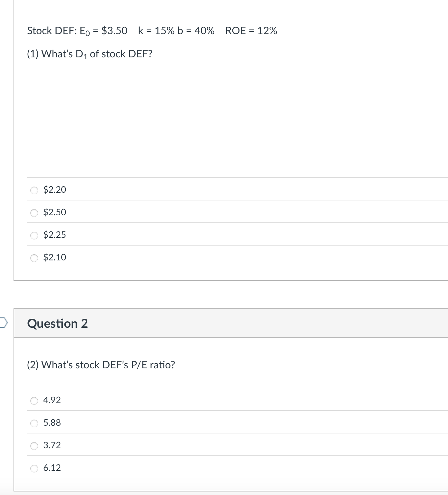Select 5.88 as stock DEF's P/E ratio
Image resolution: width=448 pixels, height=495 pixels.
click(x=52, y=422)
